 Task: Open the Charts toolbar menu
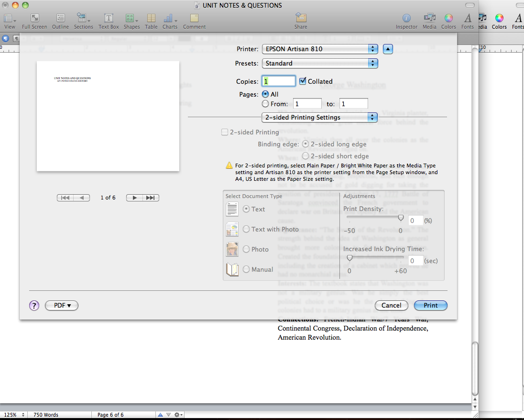click(170, 22)
